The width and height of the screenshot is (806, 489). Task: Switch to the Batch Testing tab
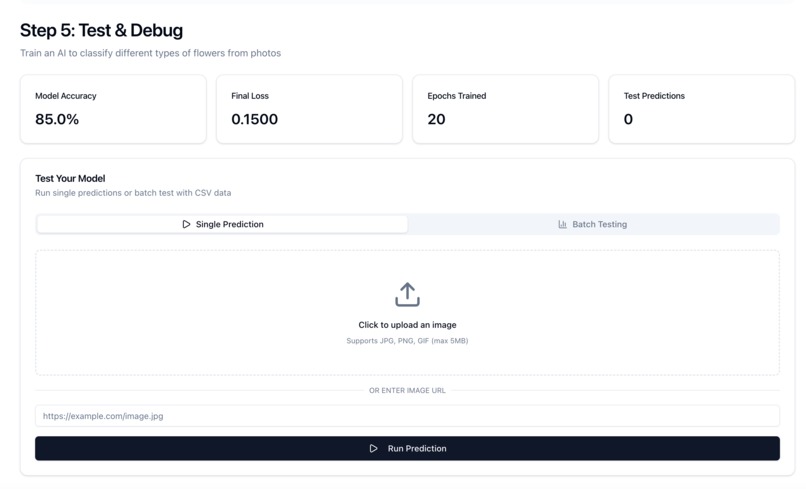point(593,224)
